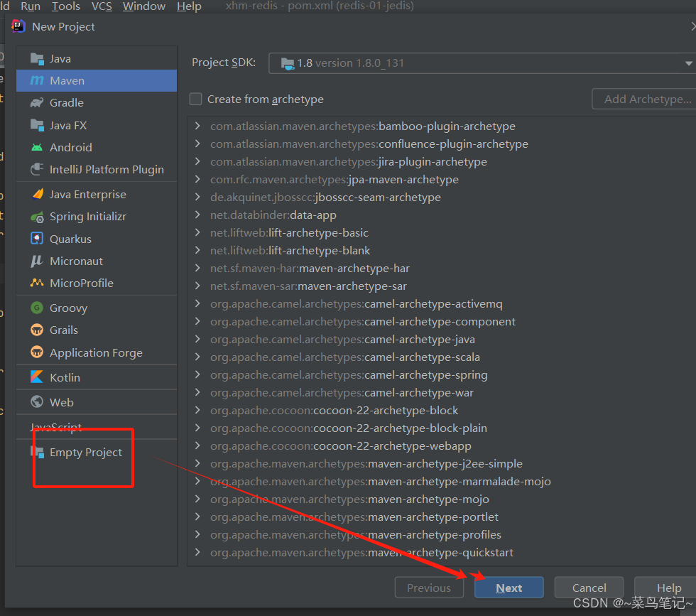The image size is (696, 616).
Task: Expand maven-archetype-mojo node
Action: [197, 499]
